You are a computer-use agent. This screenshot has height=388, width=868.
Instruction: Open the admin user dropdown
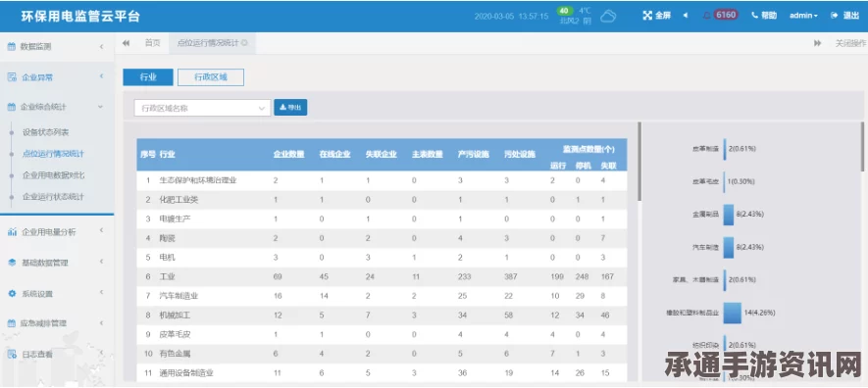(x=803, y=16)
